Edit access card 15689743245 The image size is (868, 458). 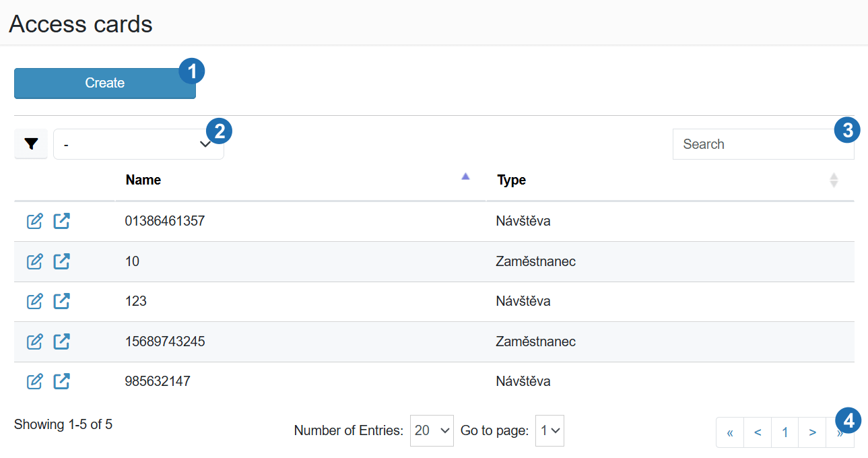coord(34,341)
